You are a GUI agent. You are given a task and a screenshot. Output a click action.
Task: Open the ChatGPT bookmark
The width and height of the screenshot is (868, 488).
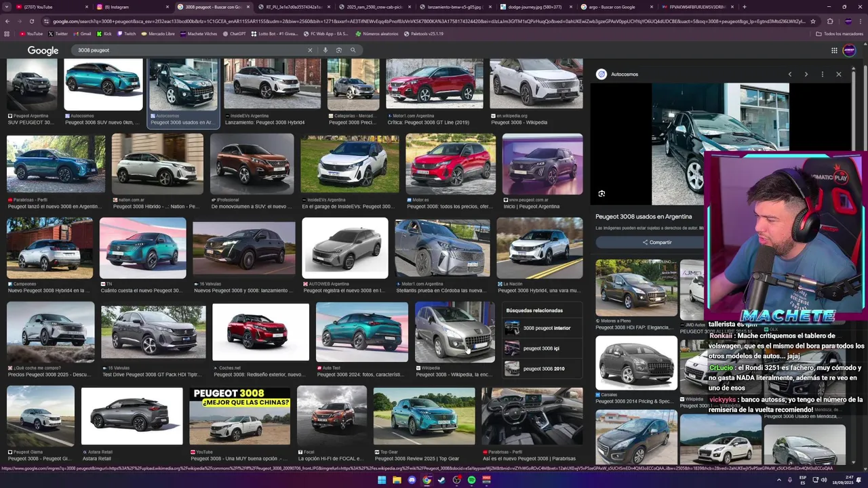point(234,33)
